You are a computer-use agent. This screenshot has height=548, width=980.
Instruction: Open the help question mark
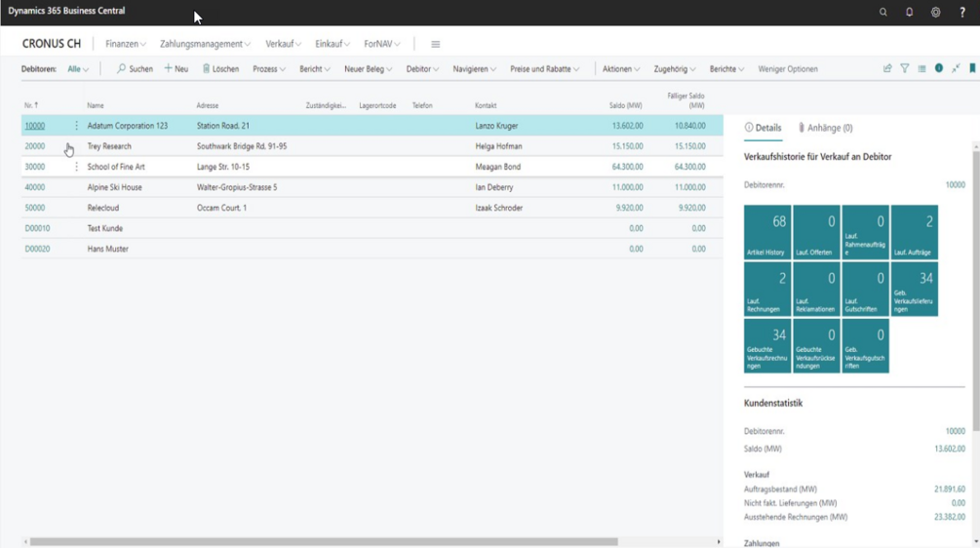(x=962, y=12)
